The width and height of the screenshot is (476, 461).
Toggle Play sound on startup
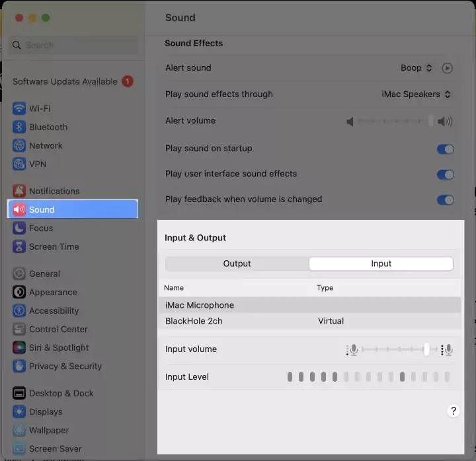[446, 149]
